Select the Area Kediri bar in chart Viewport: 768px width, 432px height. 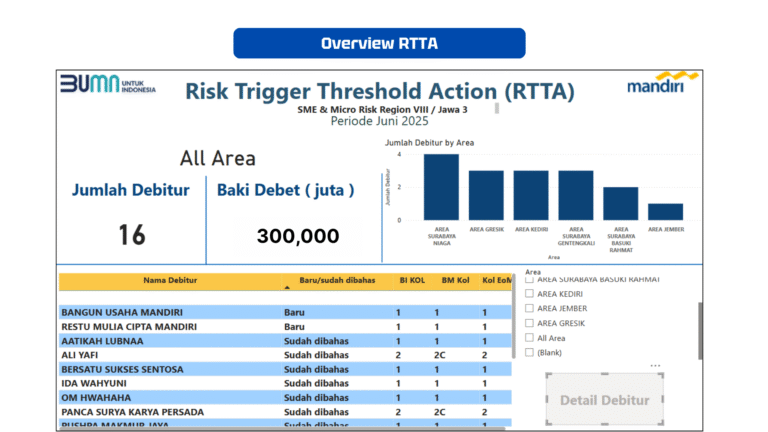pos(531,195)
